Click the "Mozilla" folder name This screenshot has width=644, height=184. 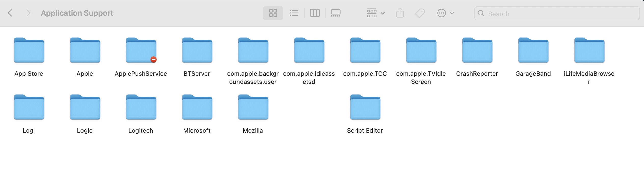[253, 131]
